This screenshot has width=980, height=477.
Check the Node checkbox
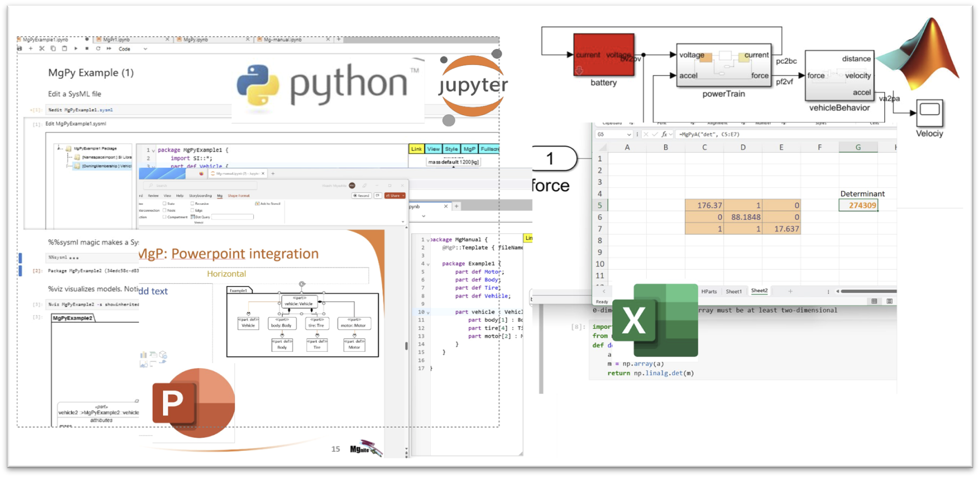[164, 210]
